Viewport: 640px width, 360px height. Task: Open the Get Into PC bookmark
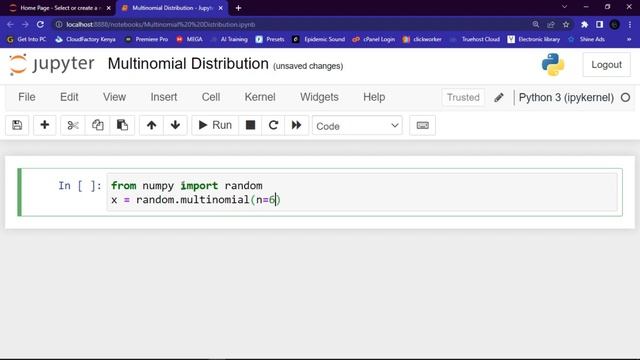coord(27,39)
